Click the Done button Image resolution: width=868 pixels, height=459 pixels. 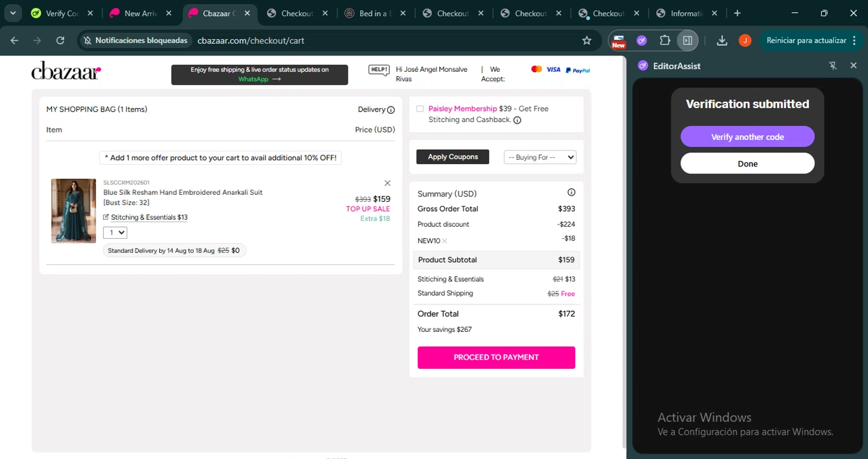pyautogui.click(x=748, y=164)
